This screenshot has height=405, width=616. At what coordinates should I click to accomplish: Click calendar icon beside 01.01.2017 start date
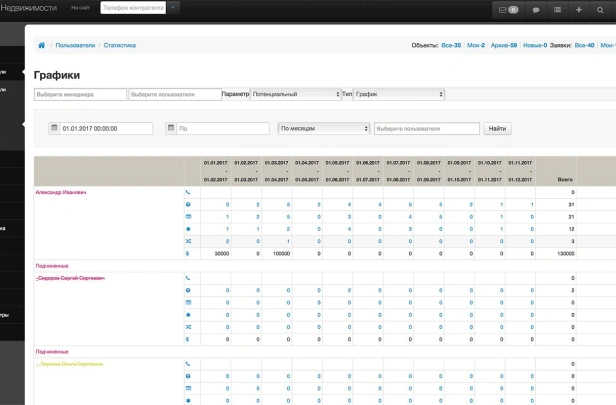click(x=54, y=128)
